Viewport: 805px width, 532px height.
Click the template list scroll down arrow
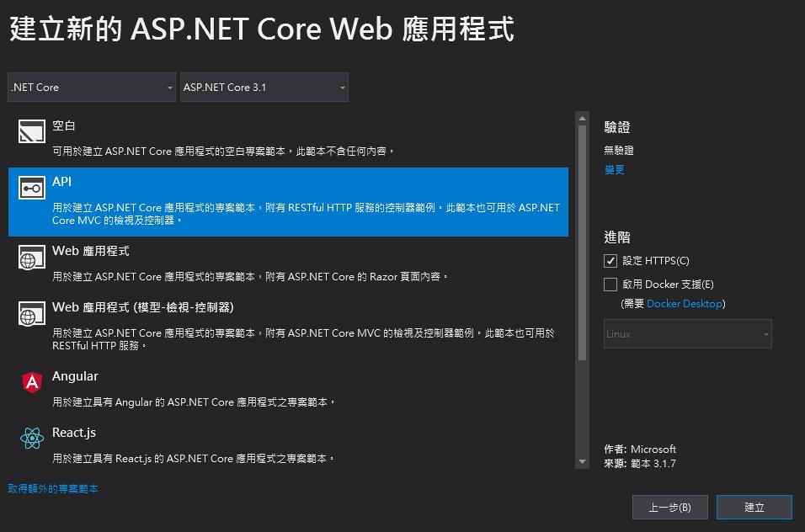[x=582, y=462]
